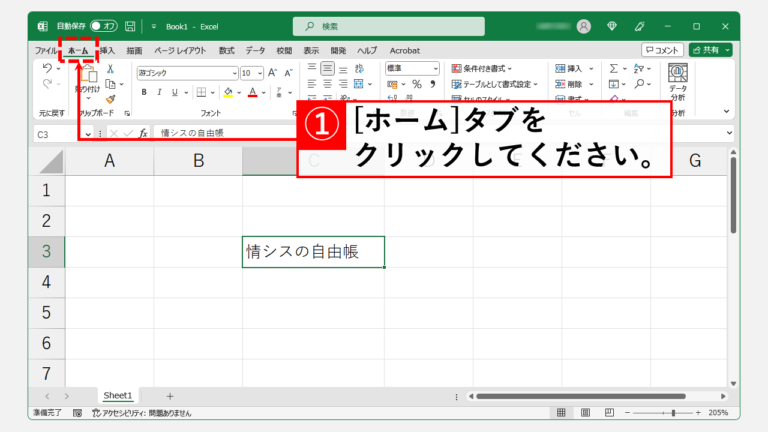
Task: Click the account profile avatar icon
Action: pyautogui.click(x=583, y=26)
